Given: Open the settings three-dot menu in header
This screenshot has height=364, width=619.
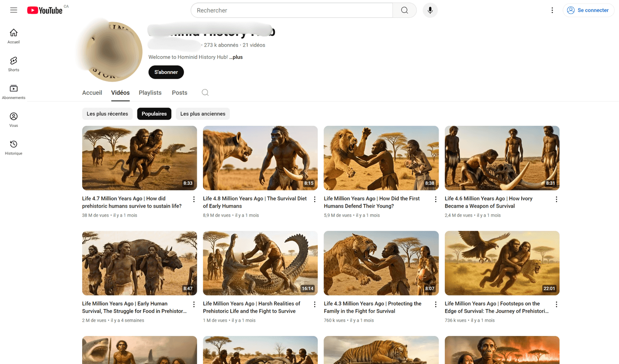Looking at the screenshot, I should [x=552, y=10].
